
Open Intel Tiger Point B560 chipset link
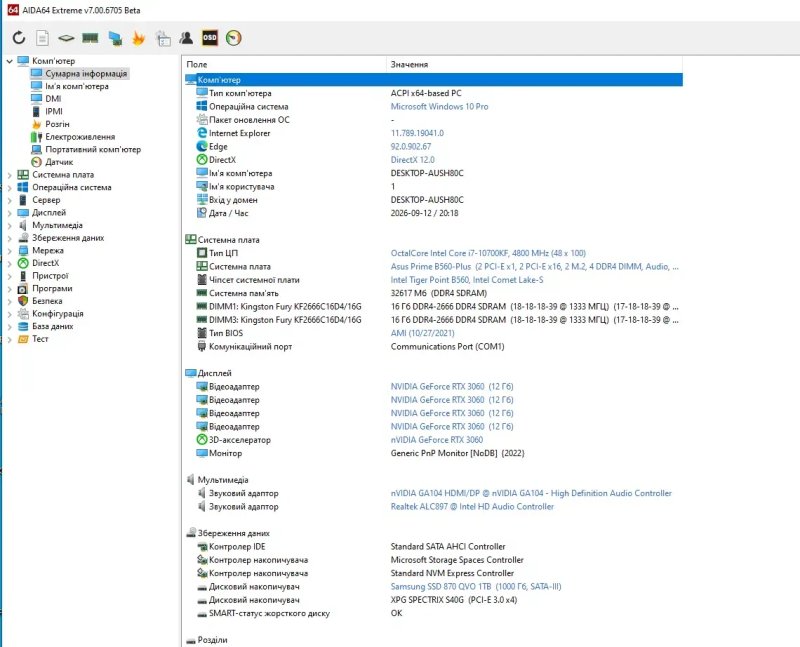click(467, 280)
